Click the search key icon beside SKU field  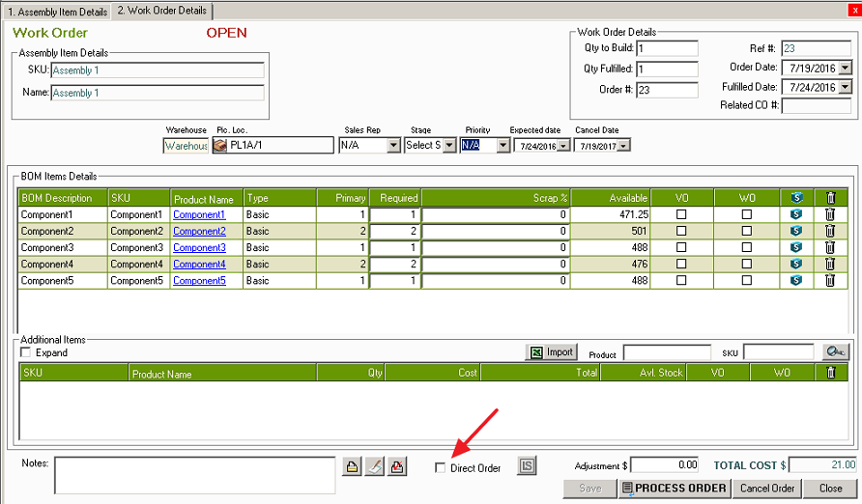pyautogui.click(x=835, y=352)
